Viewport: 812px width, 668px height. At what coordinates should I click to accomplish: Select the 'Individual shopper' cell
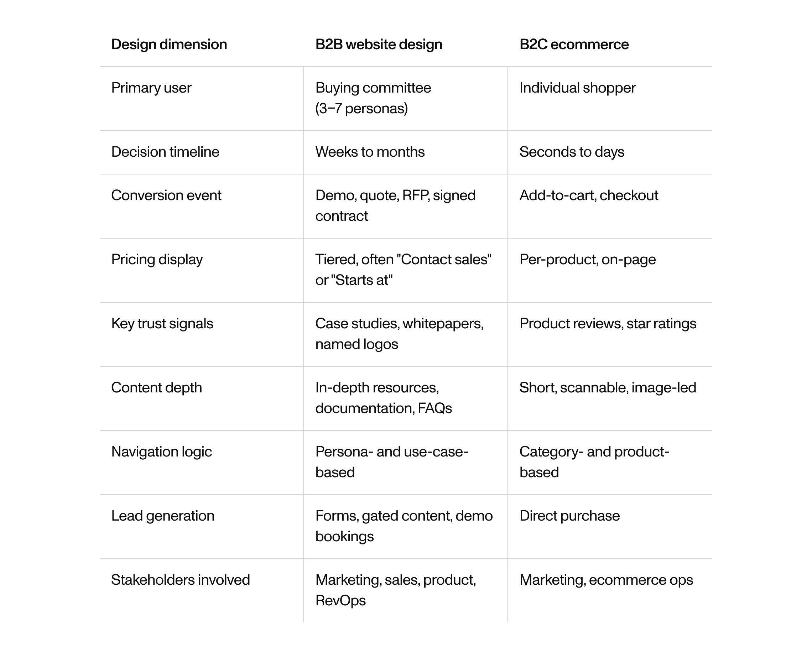577,88
